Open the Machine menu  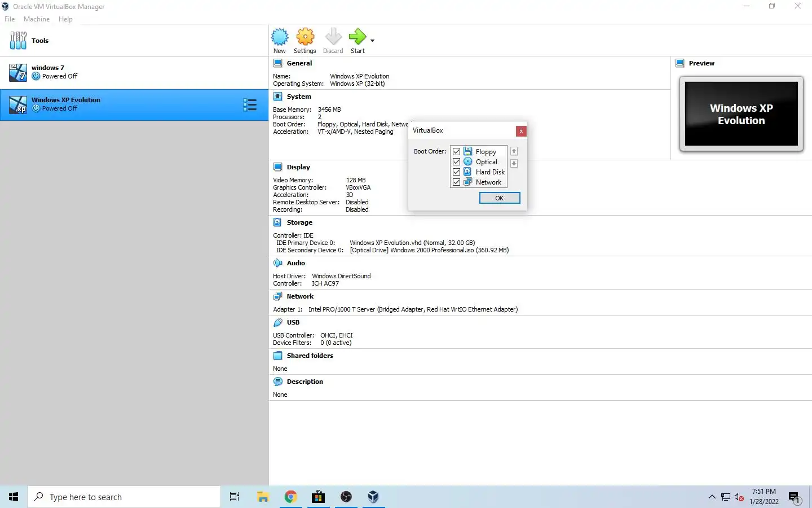[x=37, y=19]
